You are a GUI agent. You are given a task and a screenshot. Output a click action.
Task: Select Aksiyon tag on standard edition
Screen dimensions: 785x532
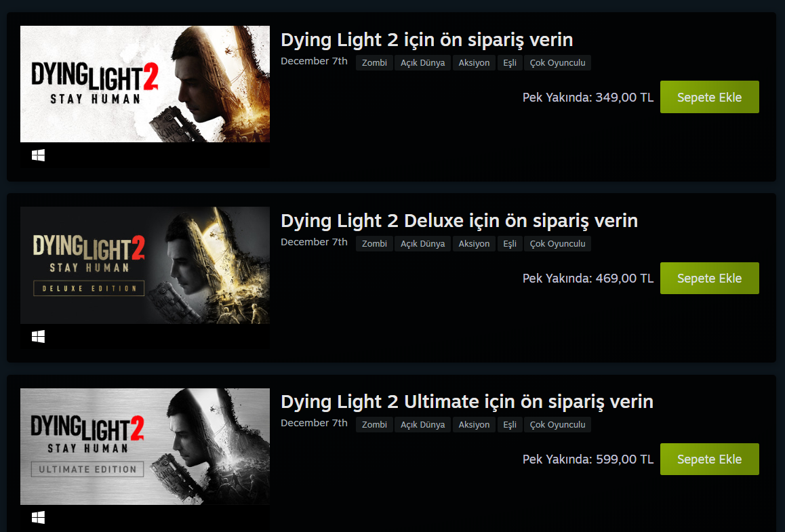[x=474, y=62]
